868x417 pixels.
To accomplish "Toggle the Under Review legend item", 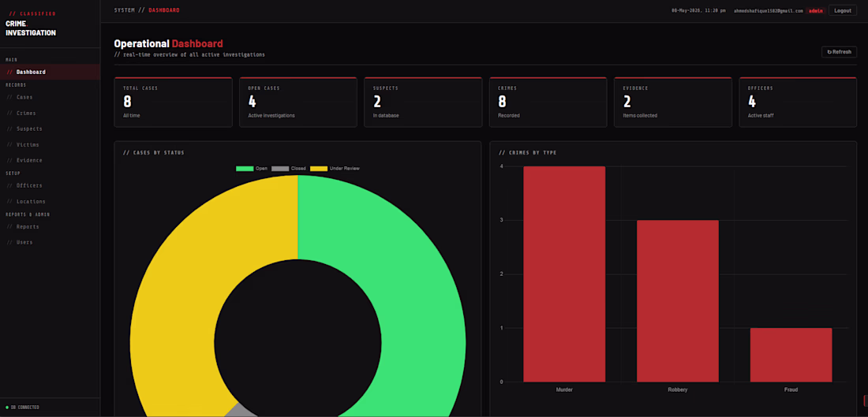I will pos(335,168).
